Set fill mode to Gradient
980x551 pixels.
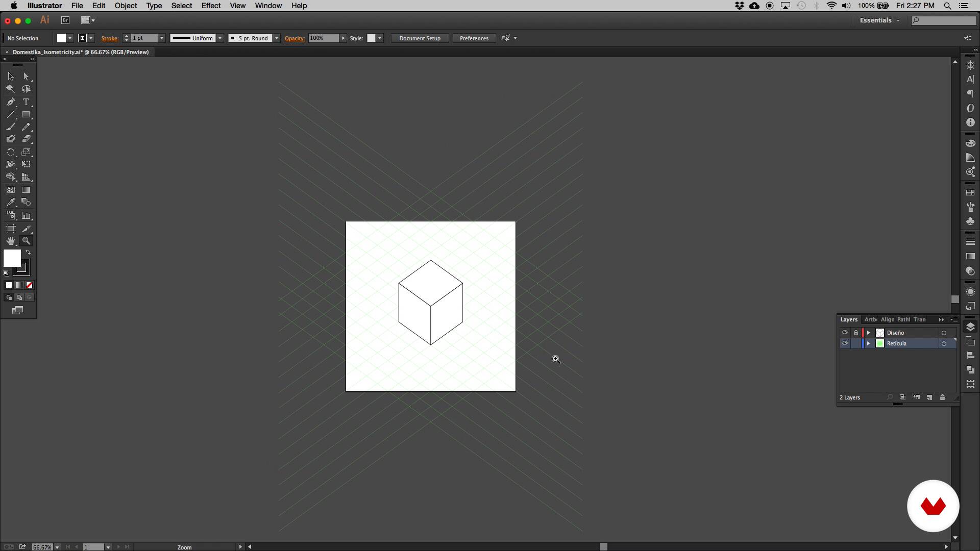[x=19, y=285]
